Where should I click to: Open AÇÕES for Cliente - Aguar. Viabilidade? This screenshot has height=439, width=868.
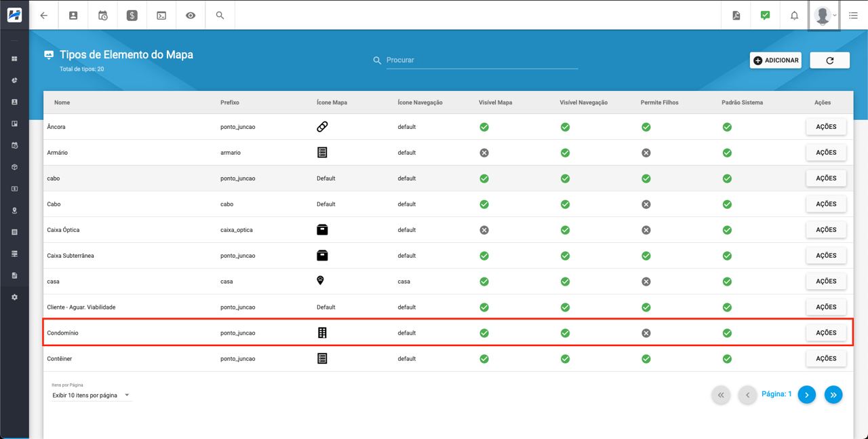click(826, 307)
